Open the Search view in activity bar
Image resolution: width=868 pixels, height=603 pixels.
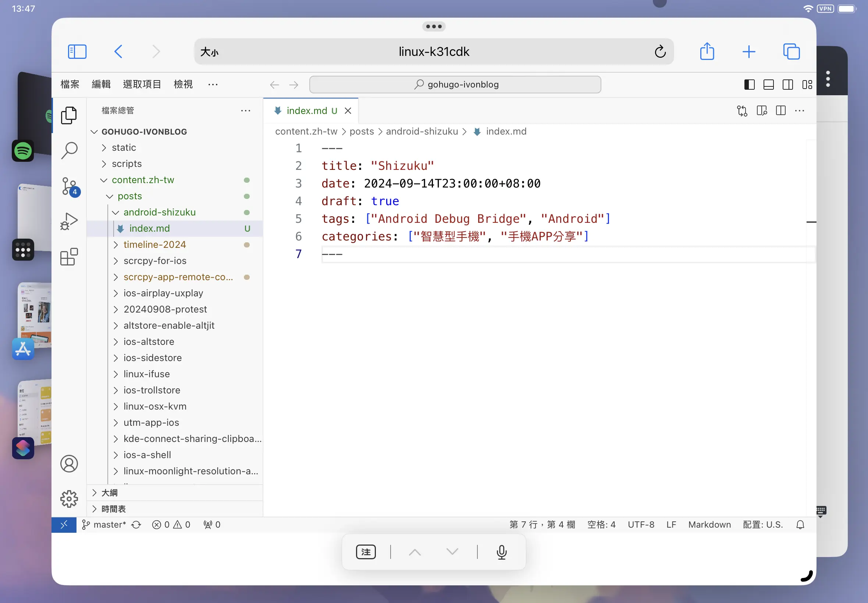click(x=69, y=150)
